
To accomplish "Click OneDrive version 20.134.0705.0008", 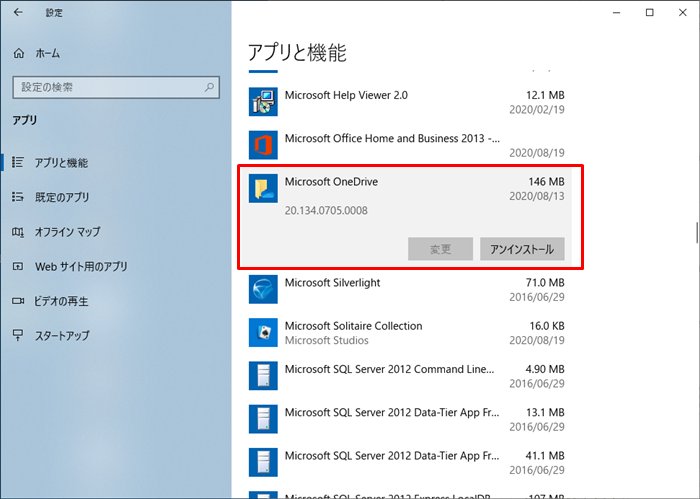I will 326,210.
